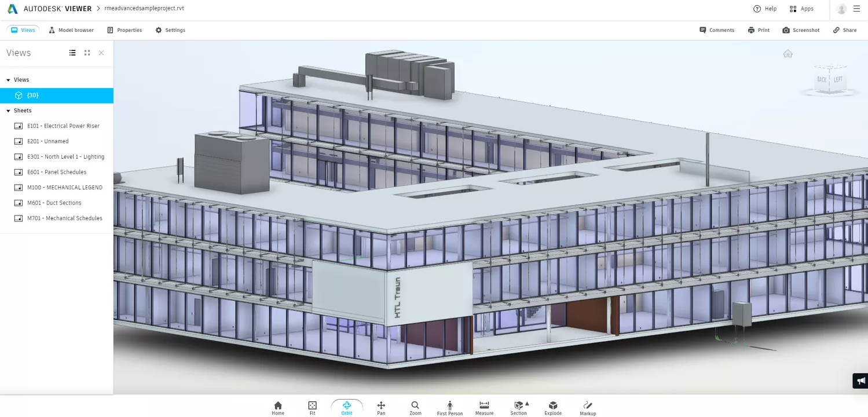Activate the Orbit tool
The image size is (868, 417).
coord(346,408)
